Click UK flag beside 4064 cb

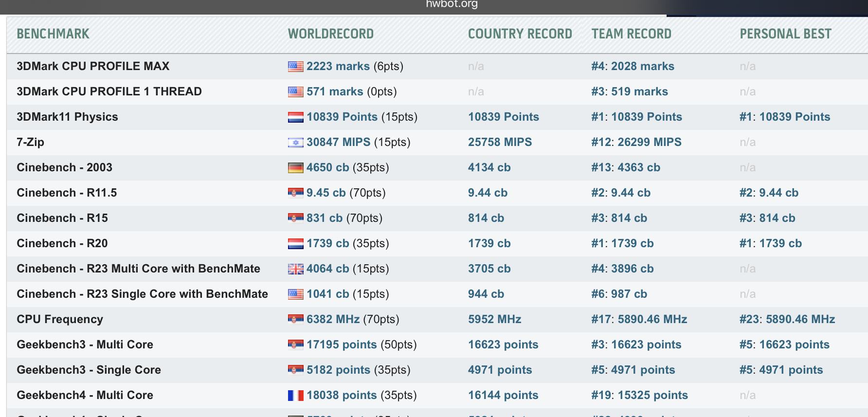[295, 269]
